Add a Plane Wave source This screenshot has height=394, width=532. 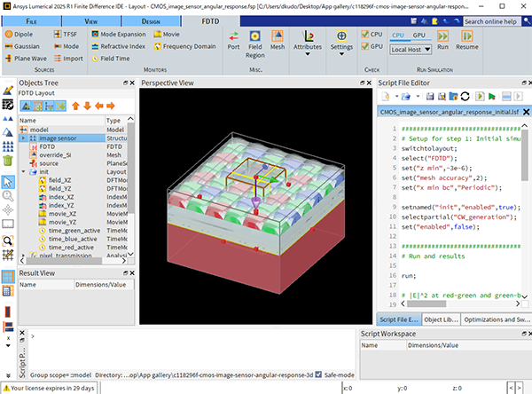tap(26, 59)
